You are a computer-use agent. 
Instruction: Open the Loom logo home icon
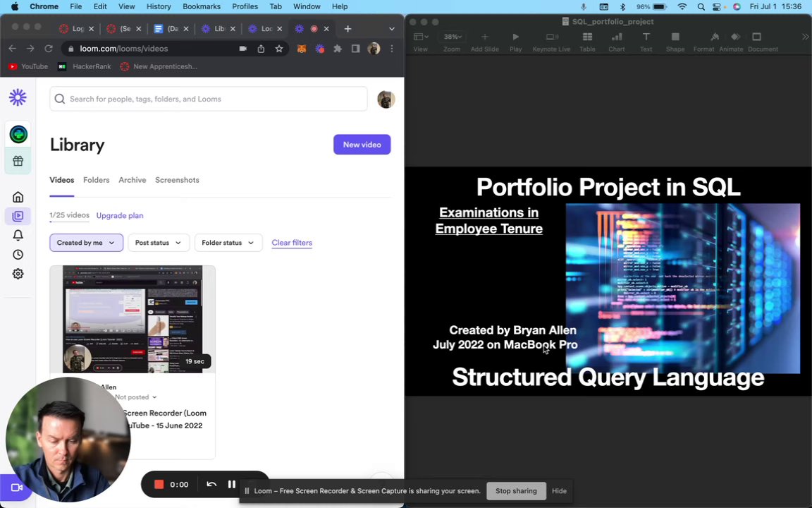tap(18, 97)
